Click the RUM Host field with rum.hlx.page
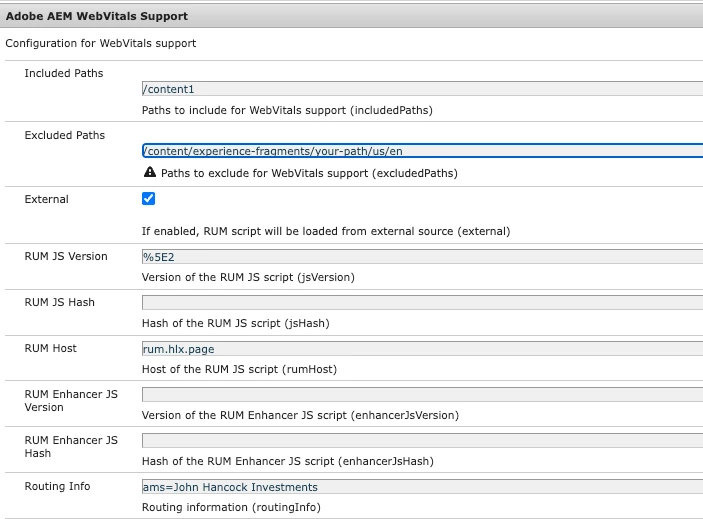The image size is (703, 519). pos(422,348)
